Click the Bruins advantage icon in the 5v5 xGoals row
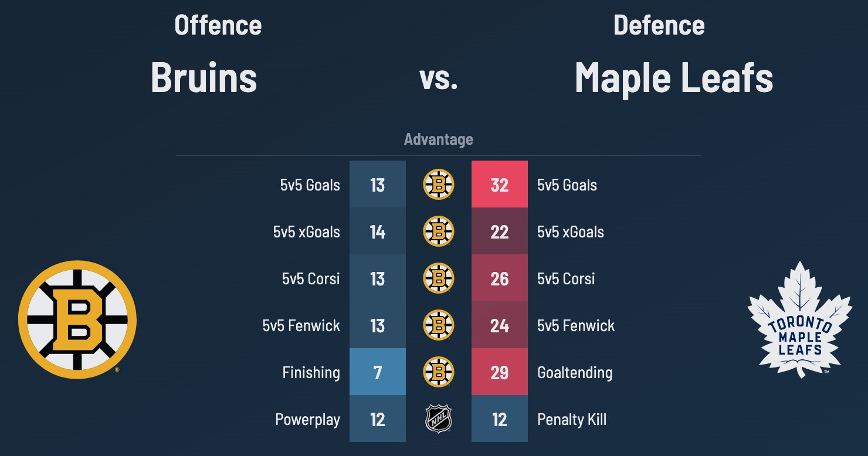This screenshot has width=868, height=456. tap(439, 232)
